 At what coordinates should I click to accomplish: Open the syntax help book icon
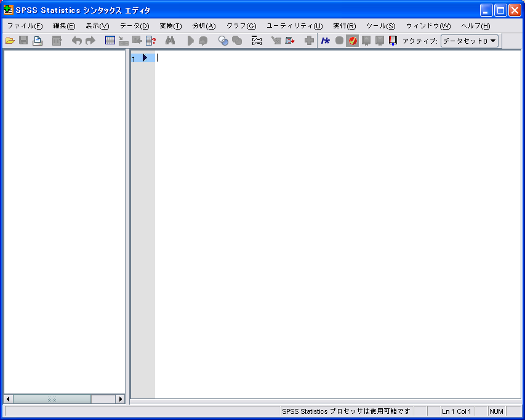[x=393, y=41]
